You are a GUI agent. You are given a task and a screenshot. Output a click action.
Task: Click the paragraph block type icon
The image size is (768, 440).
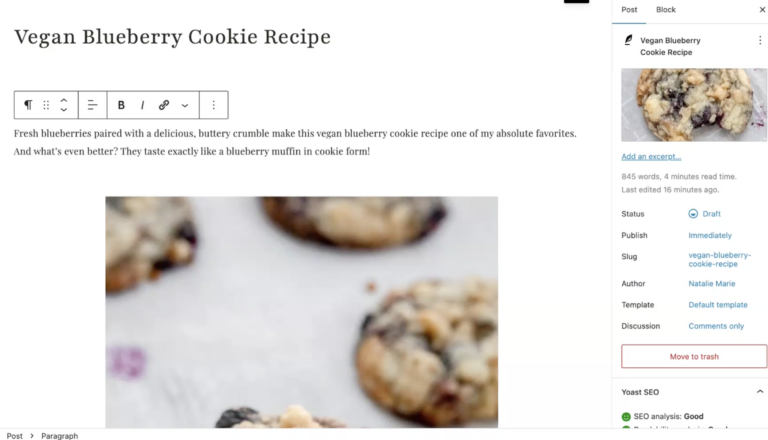28,105
